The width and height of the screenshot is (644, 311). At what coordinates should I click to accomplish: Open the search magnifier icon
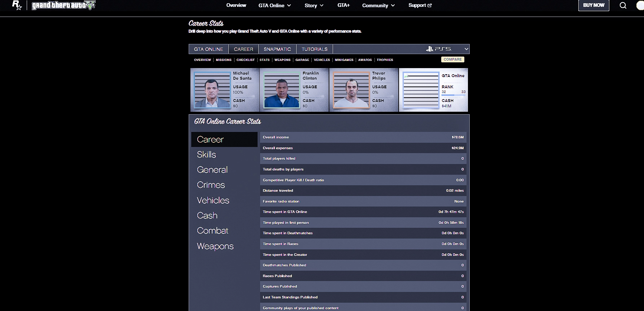click(623, 5)
